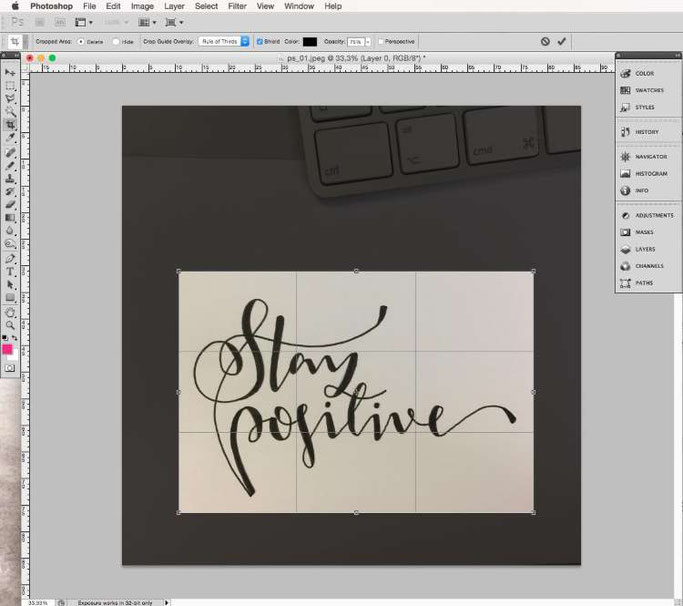Screen dimensions: 683x606
Task: Reset default foreground and background colors
Action: click(x=5, y=338)
